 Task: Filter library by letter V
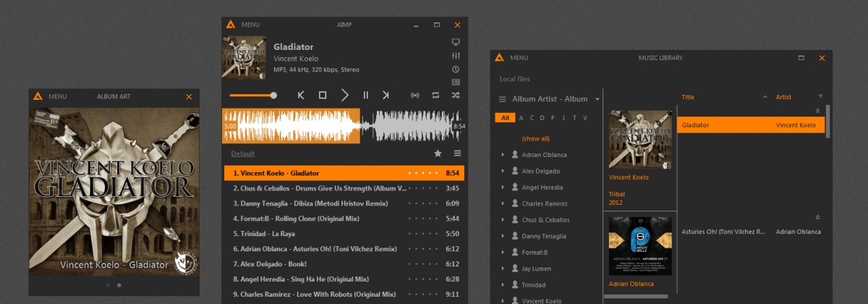[x=584, y=118]
